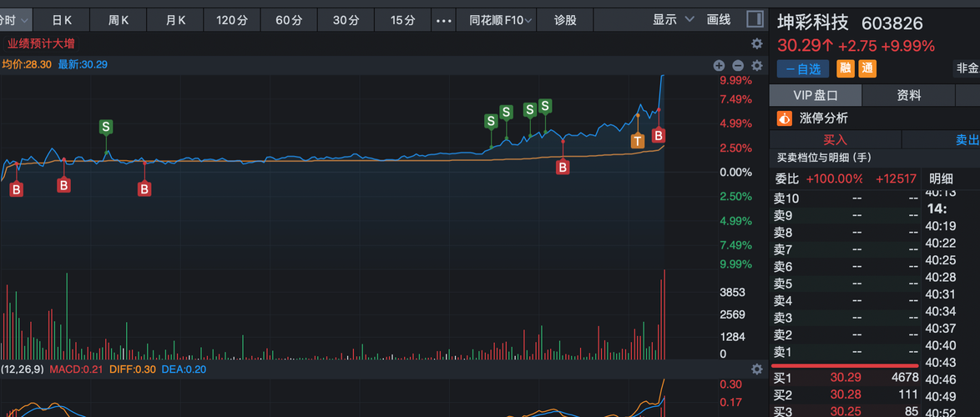The width and height of the screenshot is (980, 417).
Task: Toggle the side panel layout icon
Action: 755,19
